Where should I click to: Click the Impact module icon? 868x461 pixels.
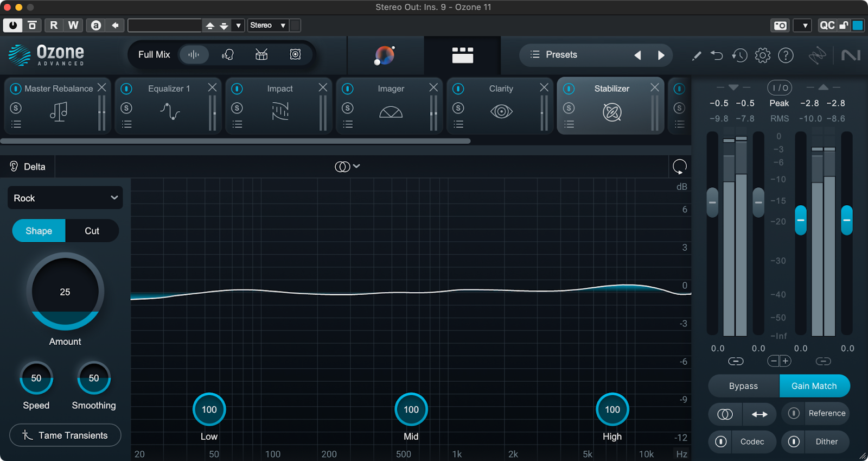coord(280,111)
